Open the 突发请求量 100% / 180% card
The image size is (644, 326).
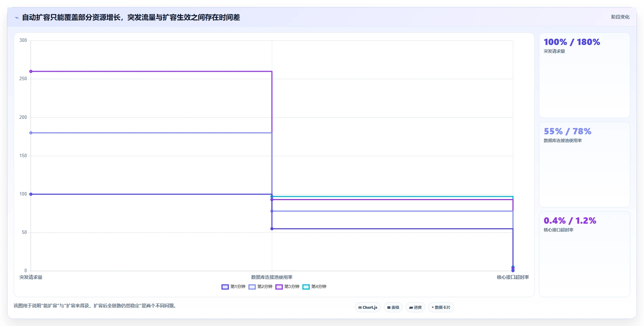[584, 75]
